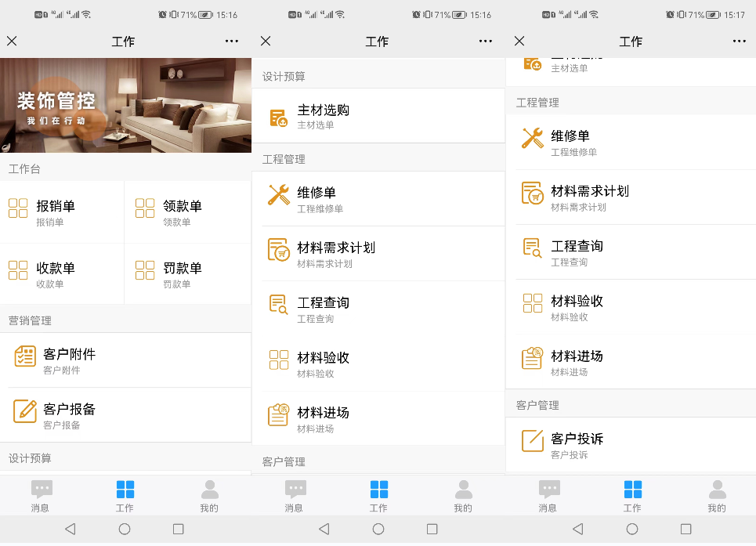756x546 pixels.
Task: Open the more options menu (three dots)
Action: tap(230, 41)
